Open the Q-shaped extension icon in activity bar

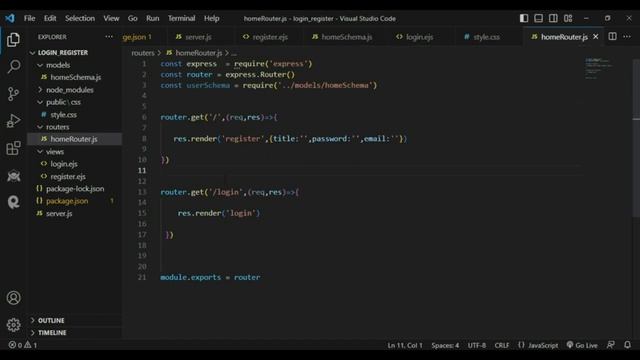(x=13, y=202)
